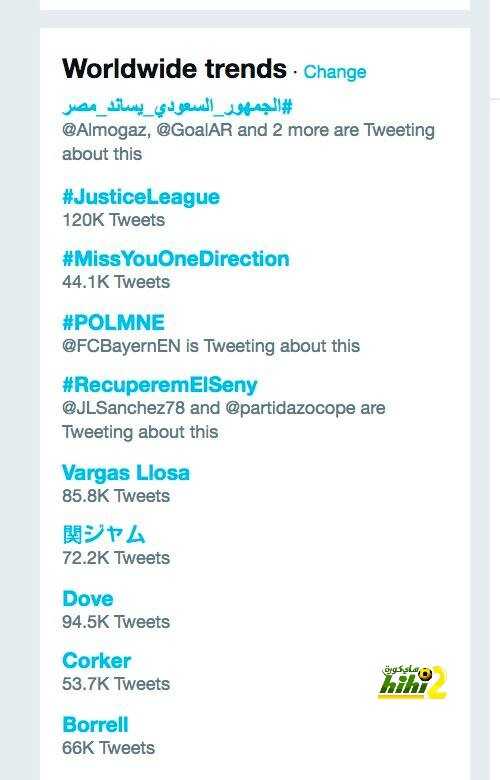Click the Worldwide trends heading
This screenshot has height=780, width=500.
click(174, 69)
